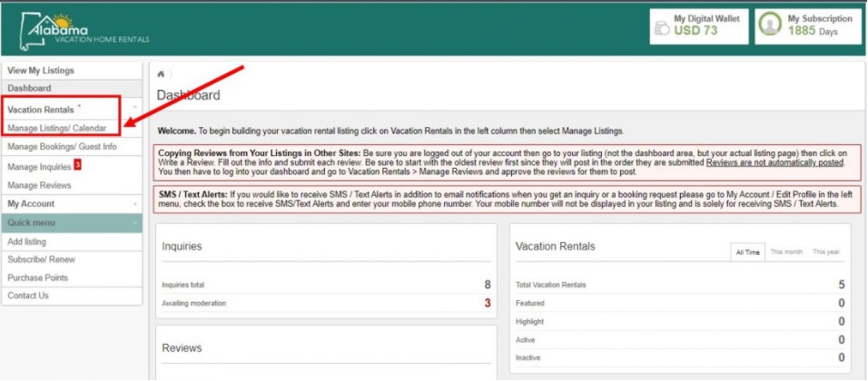Collapse the Quick menu section

coord(133,223)
